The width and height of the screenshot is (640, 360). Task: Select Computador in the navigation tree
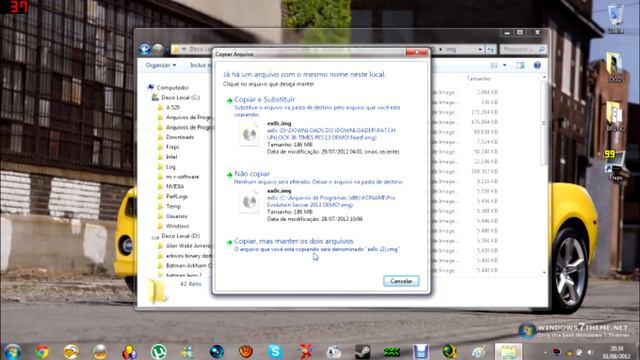[x=173, y=88]
